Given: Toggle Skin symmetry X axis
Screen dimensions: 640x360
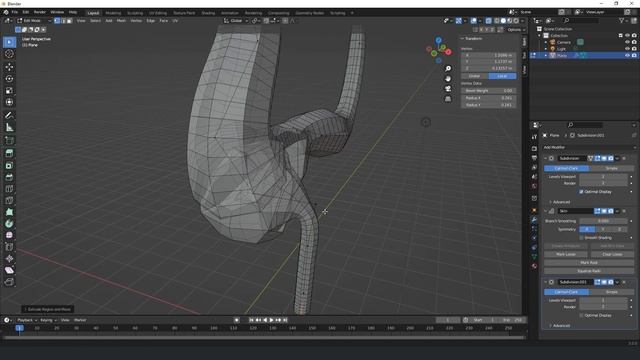Looking at the screenshot, I should (x=587, y=229).
